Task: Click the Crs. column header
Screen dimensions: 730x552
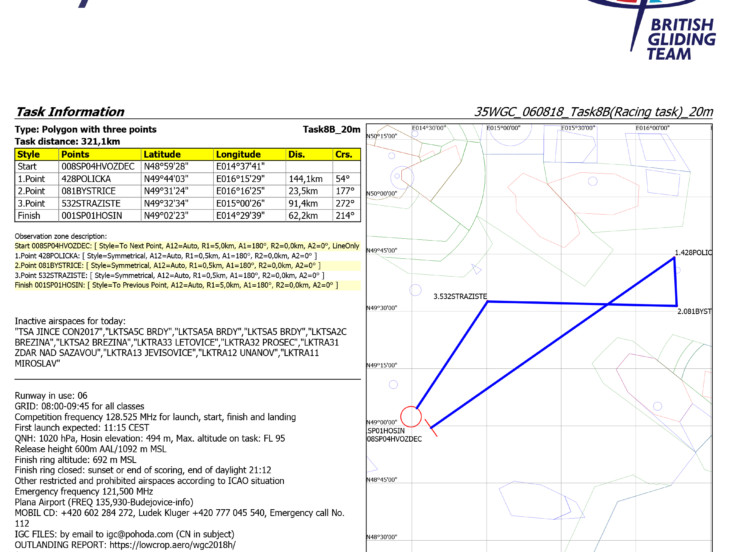Action: 344,155
